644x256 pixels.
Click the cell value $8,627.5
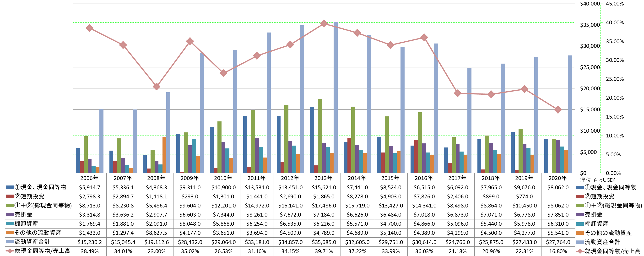pyautogui.click(x=157, y=233)
